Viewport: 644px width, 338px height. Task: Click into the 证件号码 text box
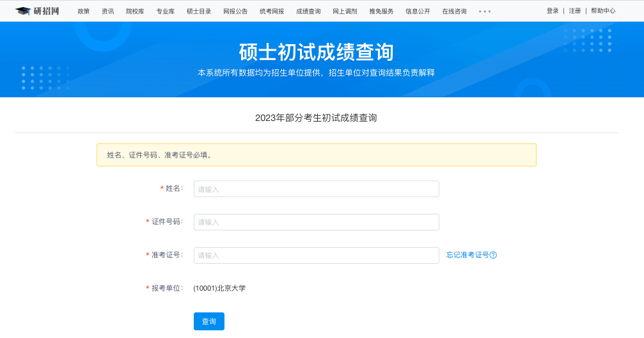[316, 222]
